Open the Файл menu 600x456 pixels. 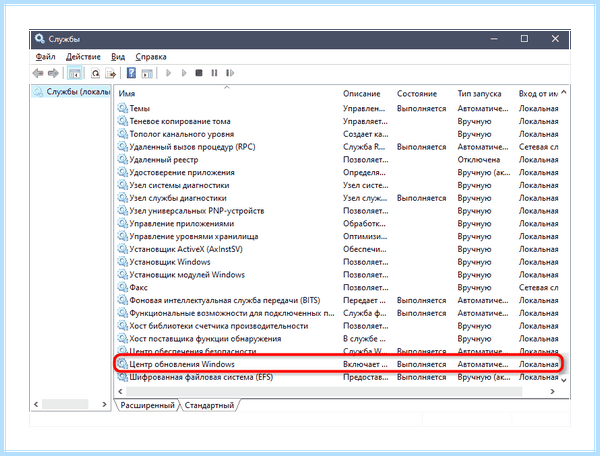(x=45, y=57)
